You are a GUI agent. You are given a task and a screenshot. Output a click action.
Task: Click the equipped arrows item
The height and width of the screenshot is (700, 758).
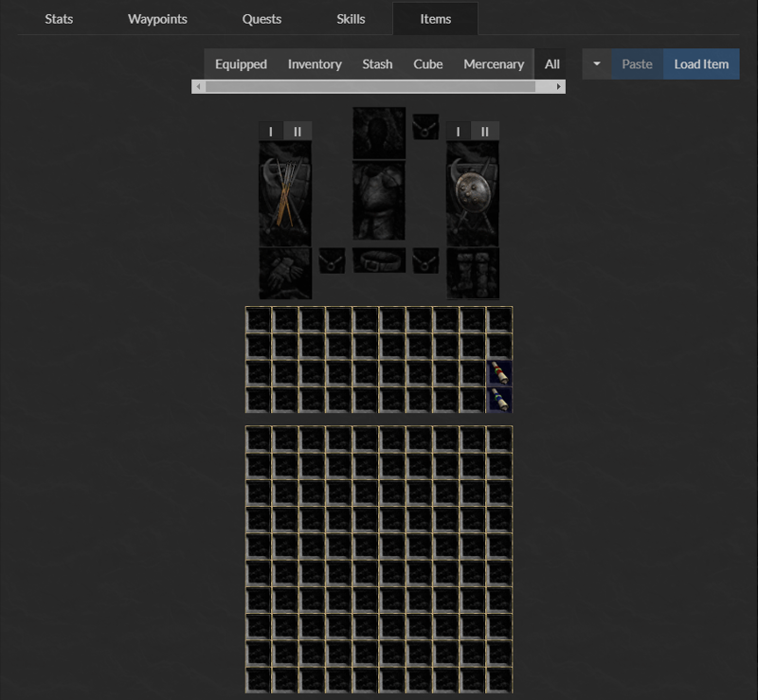285,194
